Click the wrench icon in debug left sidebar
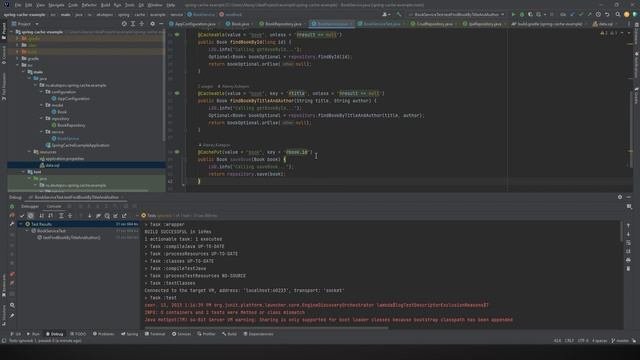Screen dimensions: 640x360 click(x=12, y=224)
